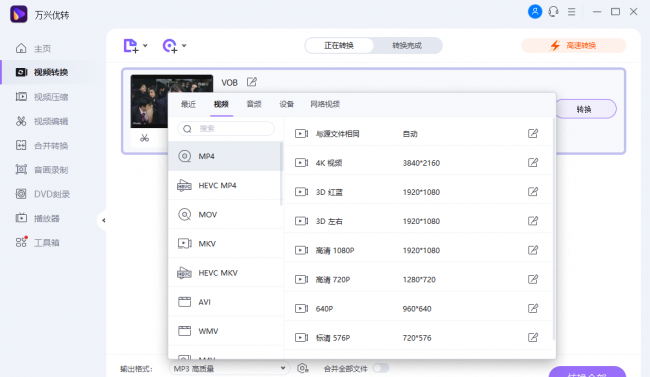Image resolution: width=650 pixels, height=377 pixels.
Task: Edit the 3D 红蓝 preset settings
Action: pyautogui.click(x=533, y=192)
